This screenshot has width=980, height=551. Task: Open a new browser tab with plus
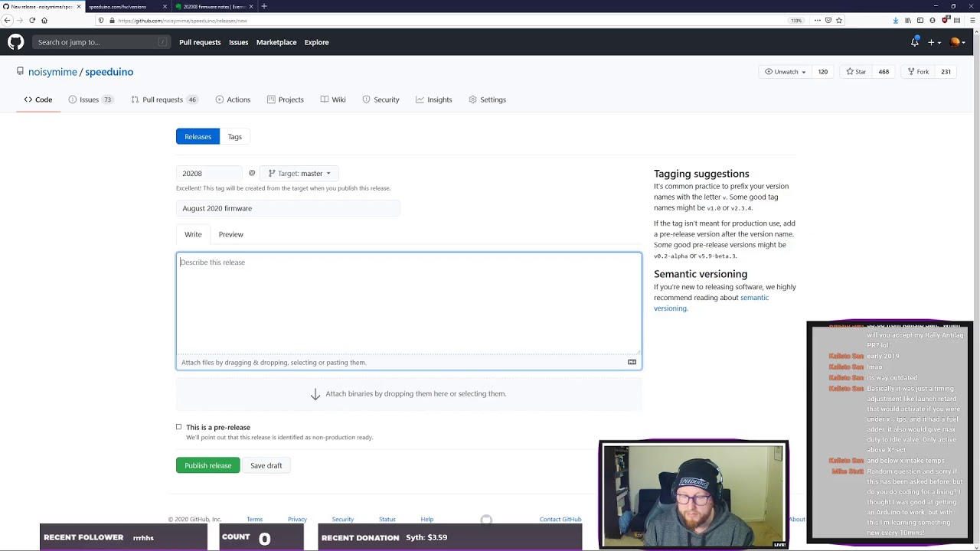point(264,6)
